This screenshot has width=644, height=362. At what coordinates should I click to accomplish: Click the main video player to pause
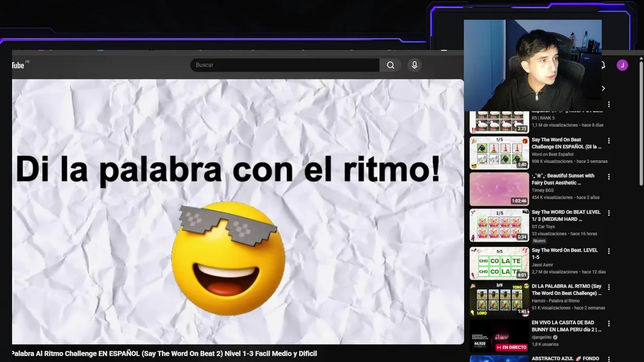(x=238, y=212)
